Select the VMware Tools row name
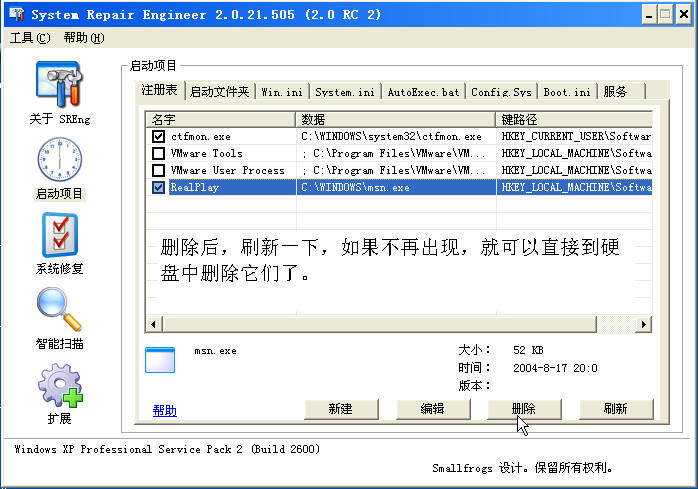698x489 pixels. (207, 153)
